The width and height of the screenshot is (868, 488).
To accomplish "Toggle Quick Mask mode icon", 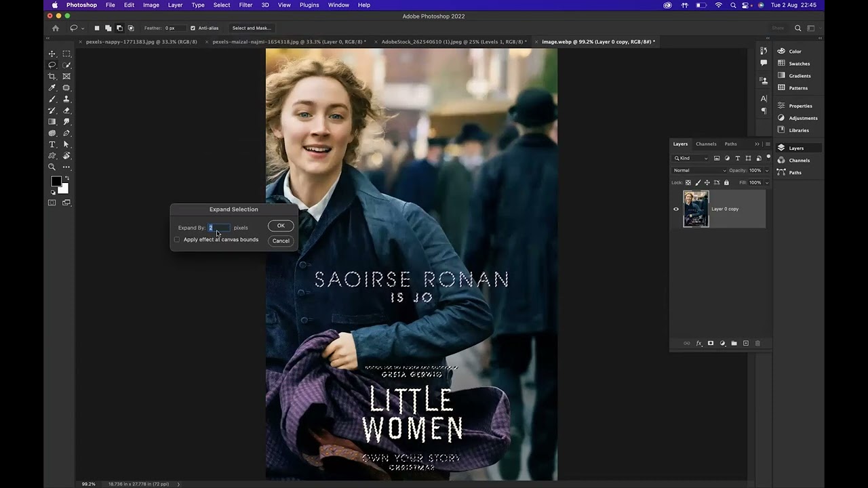I will pyautogui.click(x=52, y=203).
